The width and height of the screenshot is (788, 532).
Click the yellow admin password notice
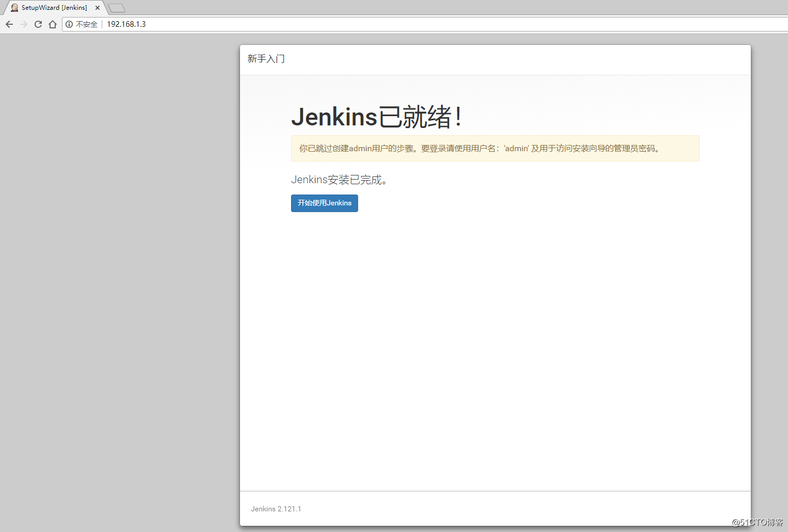[x=495, y=149]
